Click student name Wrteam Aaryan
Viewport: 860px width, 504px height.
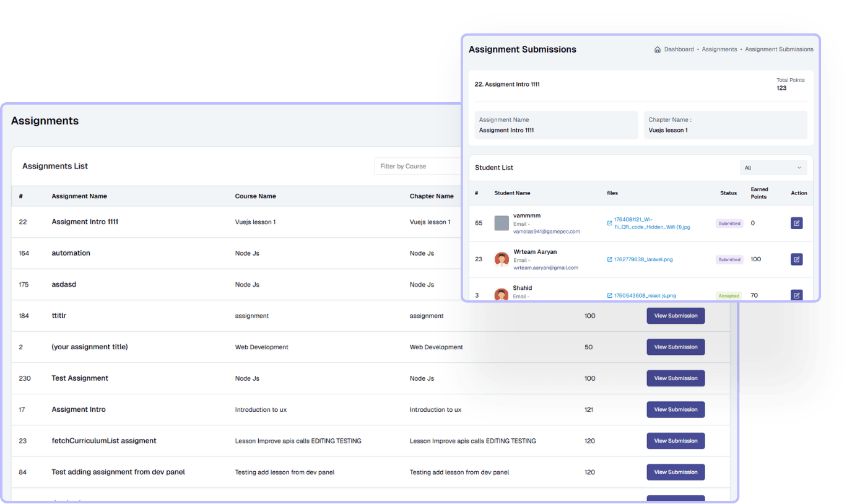coord(535,252)
